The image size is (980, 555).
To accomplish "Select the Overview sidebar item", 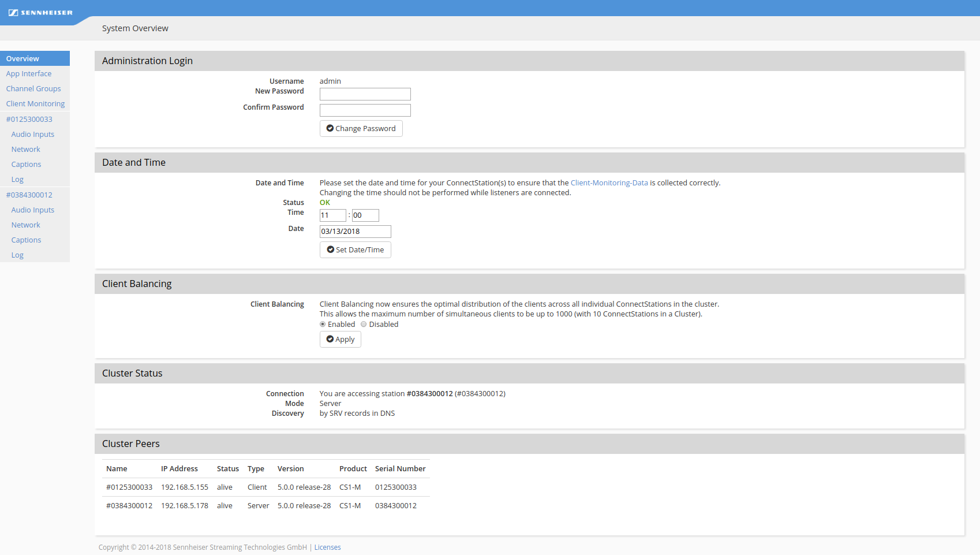I will pos(23,58).
